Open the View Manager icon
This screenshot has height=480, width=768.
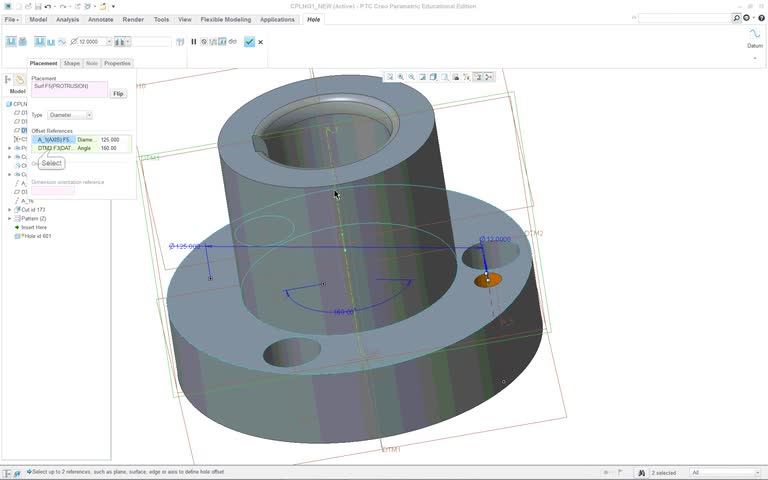tap(456, 77)
